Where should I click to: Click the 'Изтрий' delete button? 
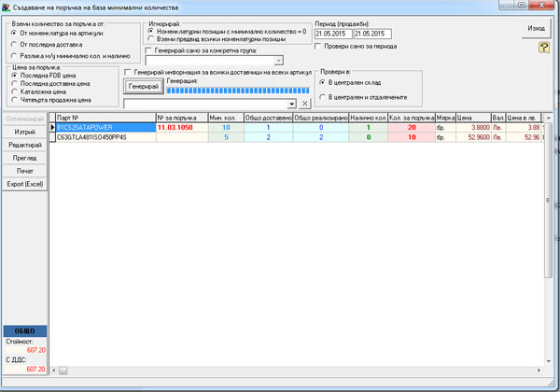(25, 133)
